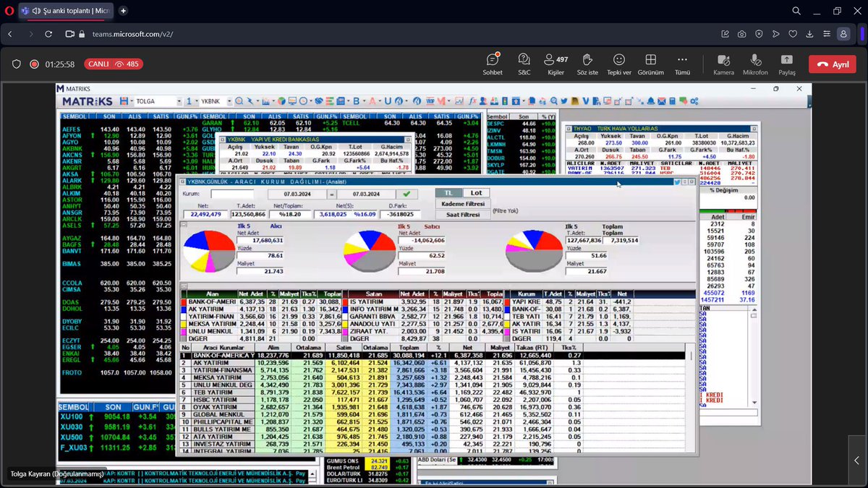The height and width of the screenshot is (488, 868).
Task: Reload the Teams page
Action: click(x=48, y=34)
